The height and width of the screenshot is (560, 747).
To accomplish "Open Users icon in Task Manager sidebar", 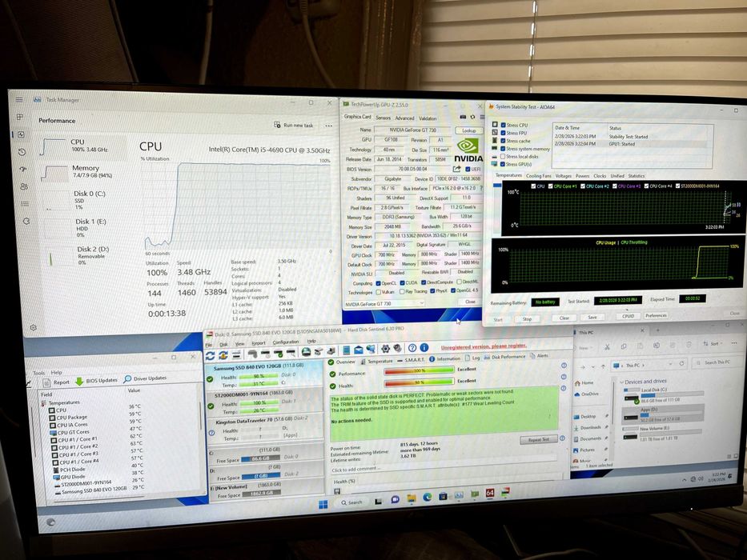I will 24,186.
